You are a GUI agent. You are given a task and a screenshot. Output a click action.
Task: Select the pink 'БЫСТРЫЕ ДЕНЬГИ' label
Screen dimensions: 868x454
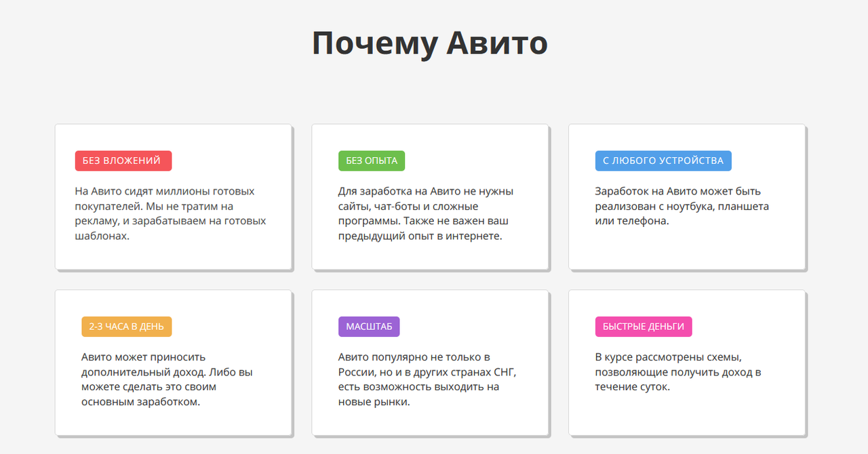643,326
